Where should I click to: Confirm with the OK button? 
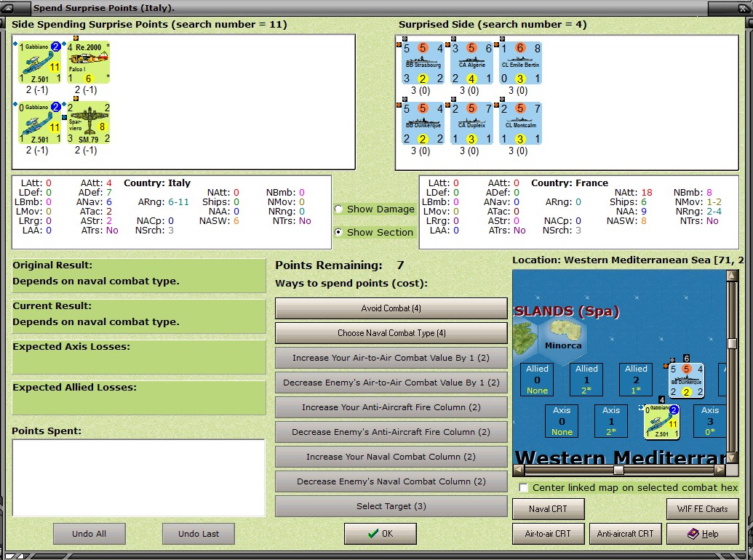coord(380,534)
